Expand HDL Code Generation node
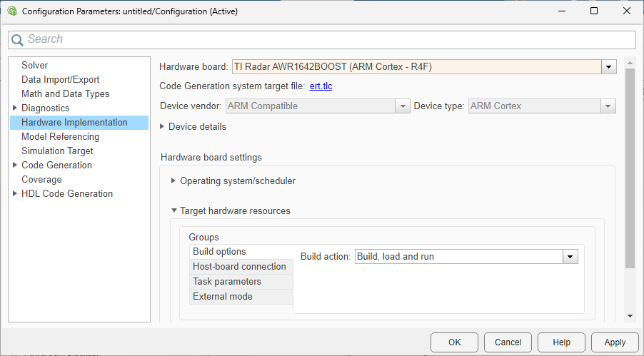644x356 pixels. 15,194
